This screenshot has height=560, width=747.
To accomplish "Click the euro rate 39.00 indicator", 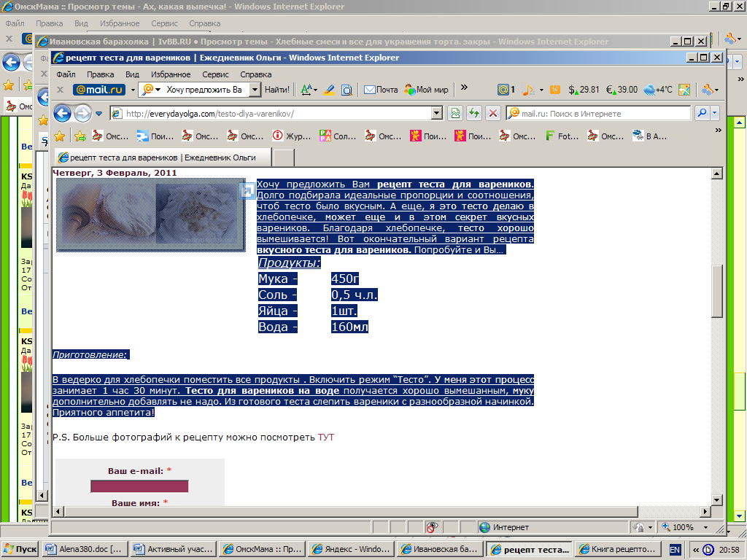I will (x=622, y=90).
